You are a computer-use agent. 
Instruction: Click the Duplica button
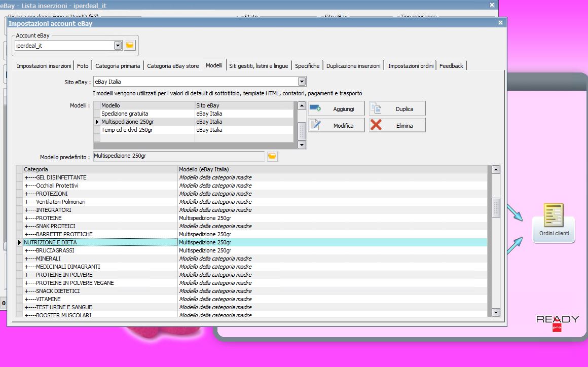coord(397,108)
